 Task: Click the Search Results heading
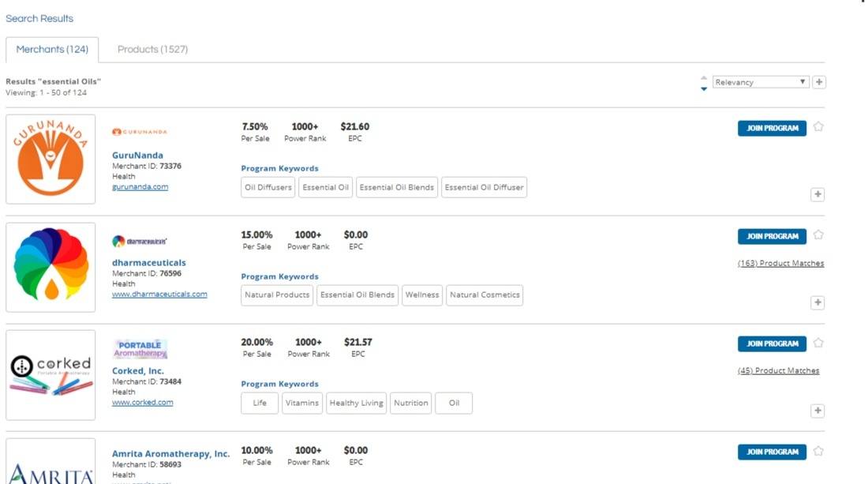point(39,18)
